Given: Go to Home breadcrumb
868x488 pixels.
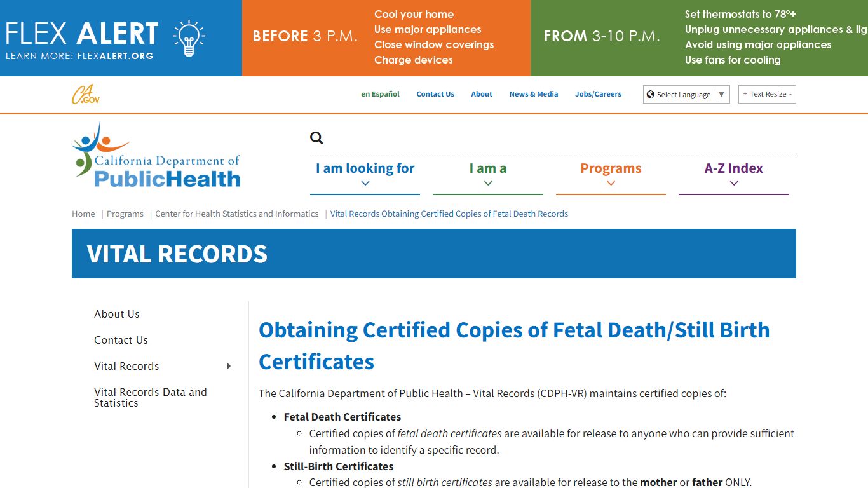Looking at the screenshot, I should coord(83,213).
